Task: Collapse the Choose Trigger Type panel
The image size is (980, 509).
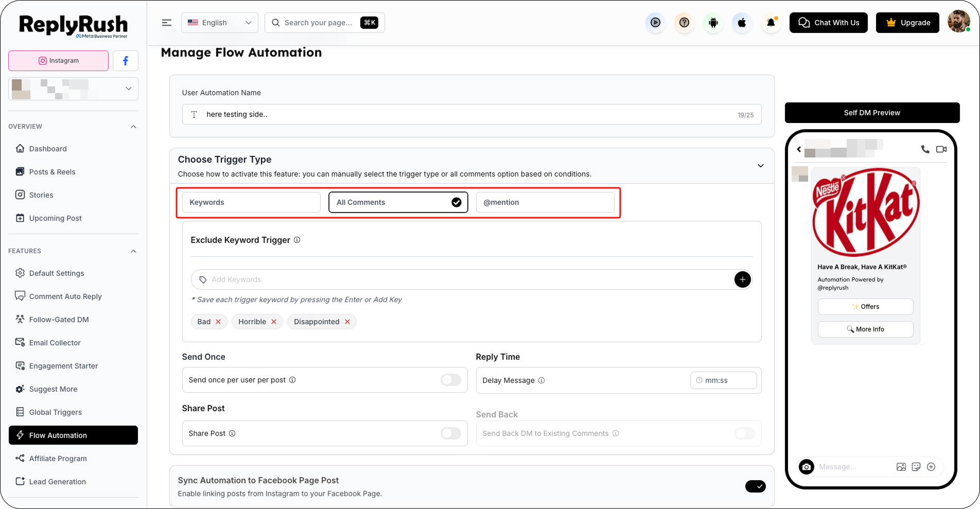Action: 760,166
